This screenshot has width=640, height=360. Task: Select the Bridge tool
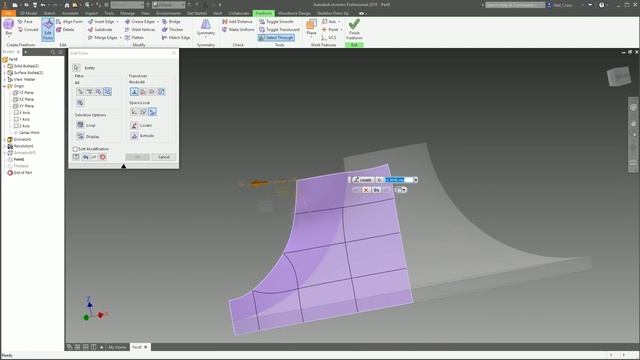(171, 21)
